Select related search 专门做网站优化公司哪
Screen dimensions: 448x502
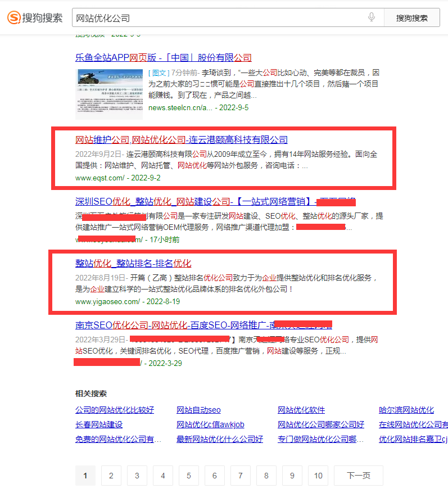pos(320,439)
